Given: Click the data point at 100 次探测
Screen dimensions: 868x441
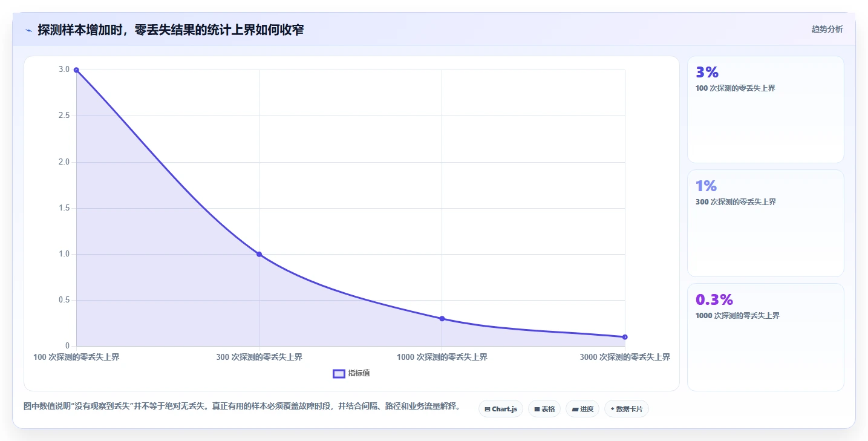Looking at the screenshot, I should pos(76,70).
